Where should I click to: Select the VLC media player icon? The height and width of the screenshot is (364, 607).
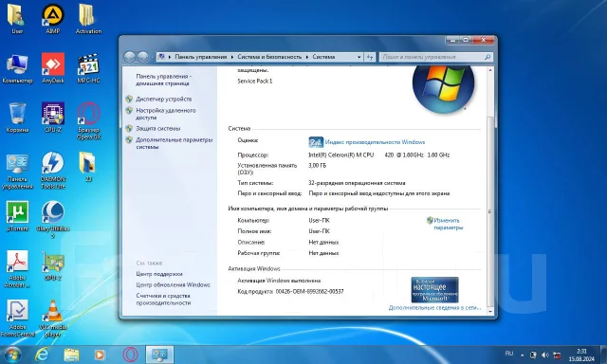coord(53,318)
